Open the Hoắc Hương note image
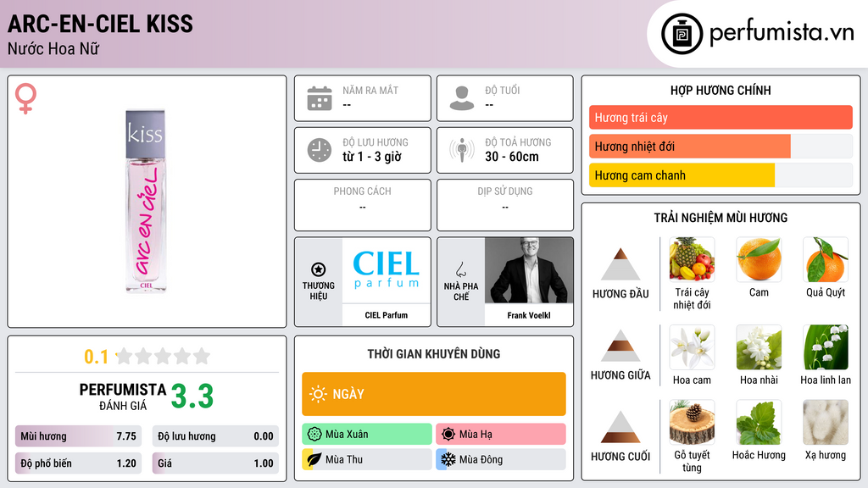Viewport: 868px width, 488px height. 759,423
